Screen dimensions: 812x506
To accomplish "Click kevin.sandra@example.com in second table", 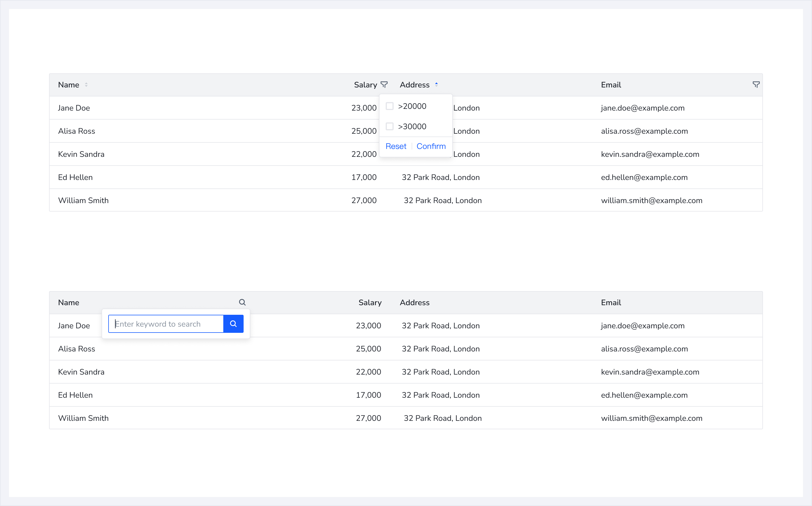I will (650, 372).
